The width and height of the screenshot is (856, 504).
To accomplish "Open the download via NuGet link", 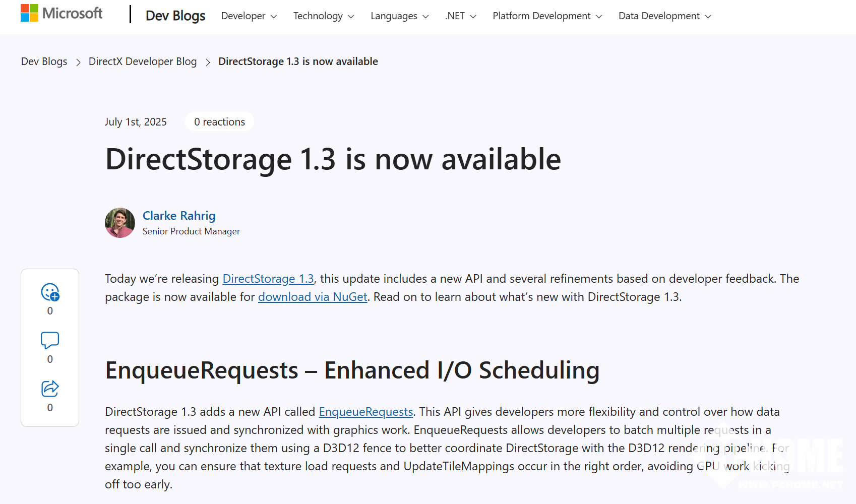I will 313,297.
